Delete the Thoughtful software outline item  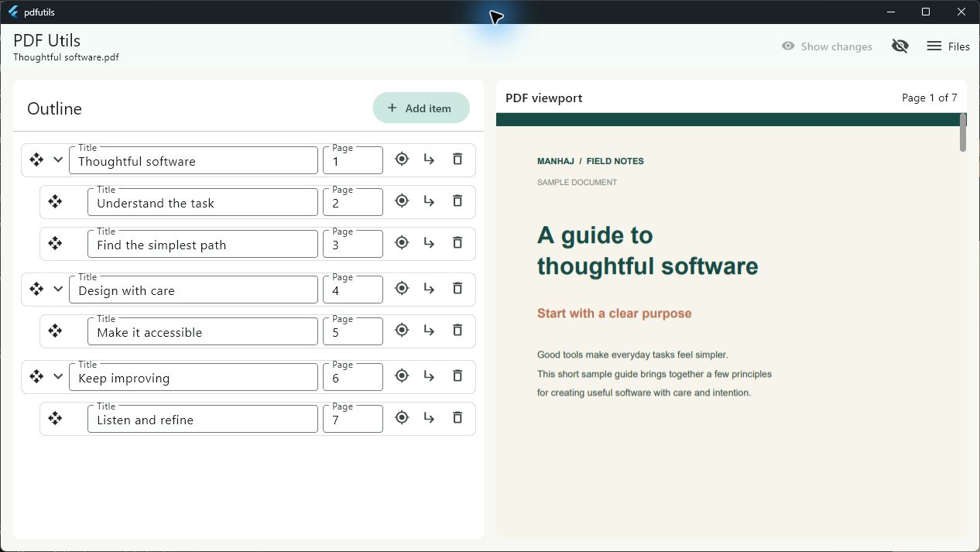click(457, 159)
